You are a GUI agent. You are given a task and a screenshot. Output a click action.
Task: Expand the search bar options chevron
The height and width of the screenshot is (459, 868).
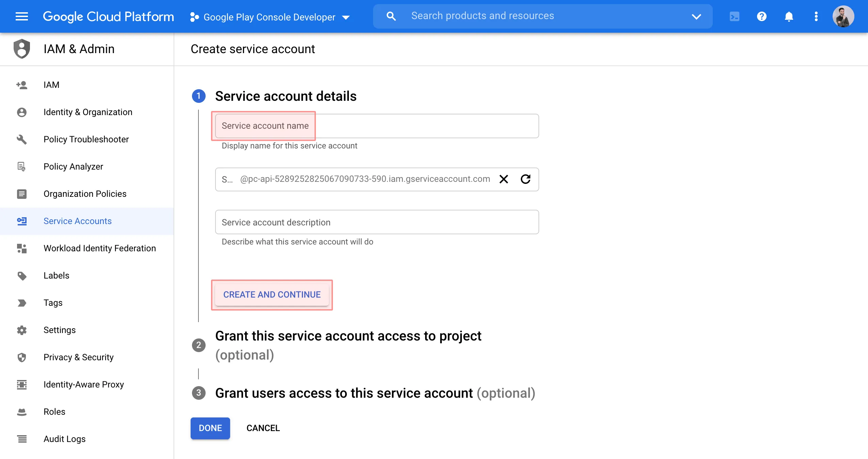point(696,16)
